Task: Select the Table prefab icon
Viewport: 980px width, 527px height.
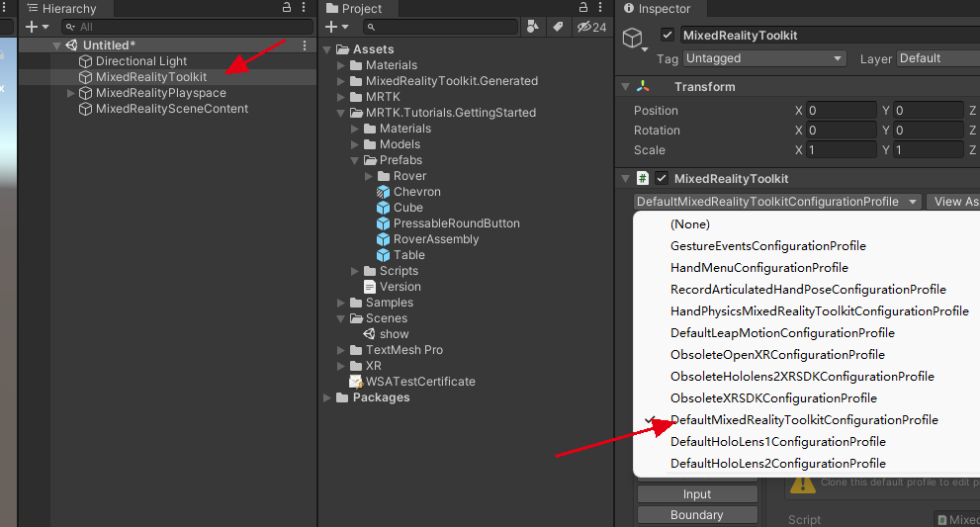Action: click(383, 255)
